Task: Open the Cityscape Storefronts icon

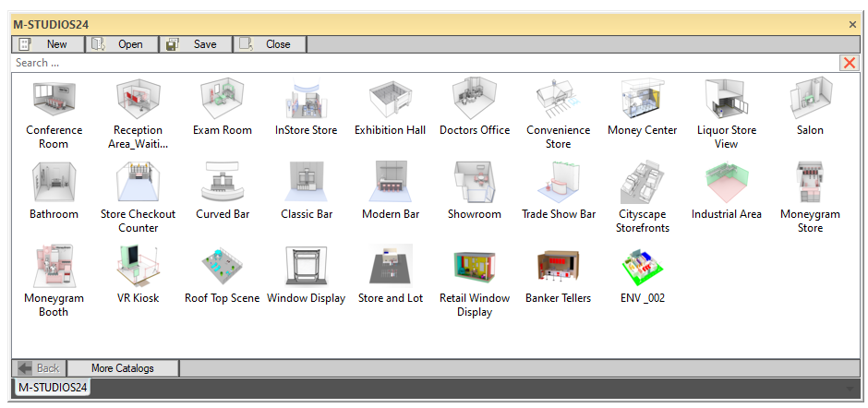Action: click(642, 183)
